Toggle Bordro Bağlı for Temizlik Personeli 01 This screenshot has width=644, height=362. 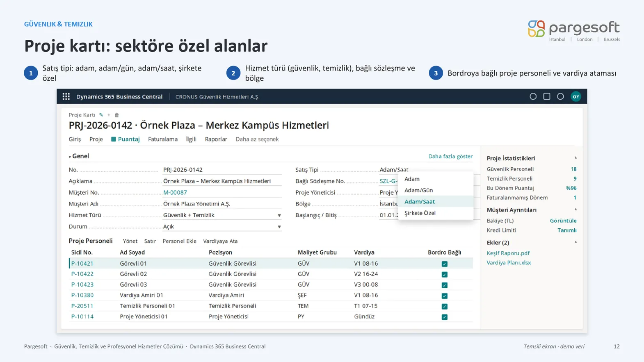(x=444, y=306)
